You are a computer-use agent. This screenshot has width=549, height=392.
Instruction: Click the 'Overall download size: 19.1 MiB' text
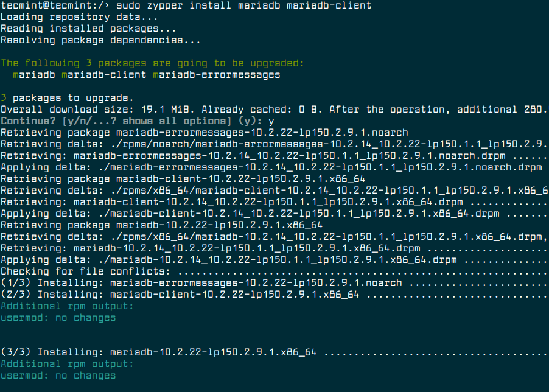tap(97, 110)
